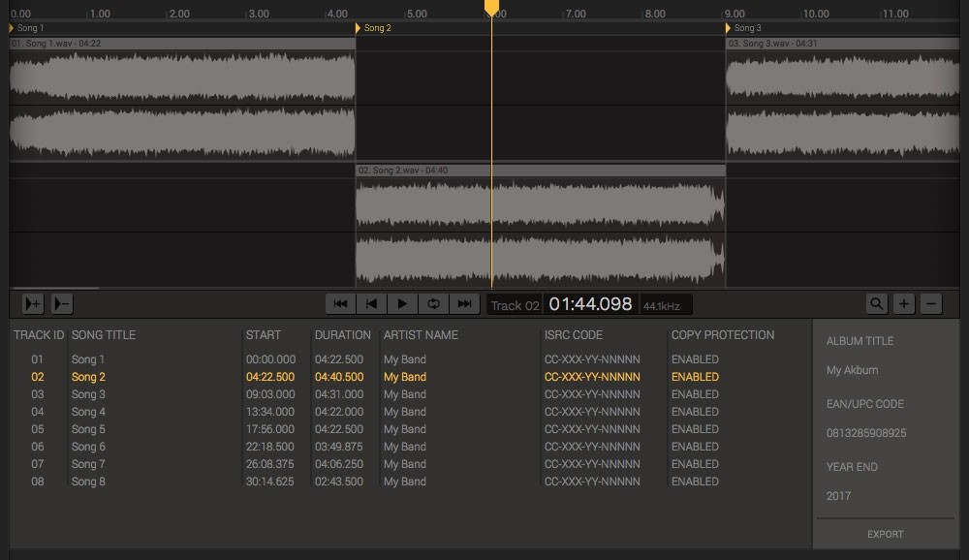
Task: Click the EXPORT button
Action: coord(885,534)
